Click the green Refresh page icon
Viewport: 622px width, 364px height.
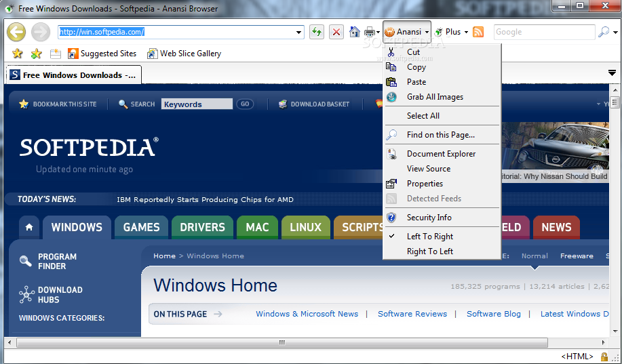317,32
